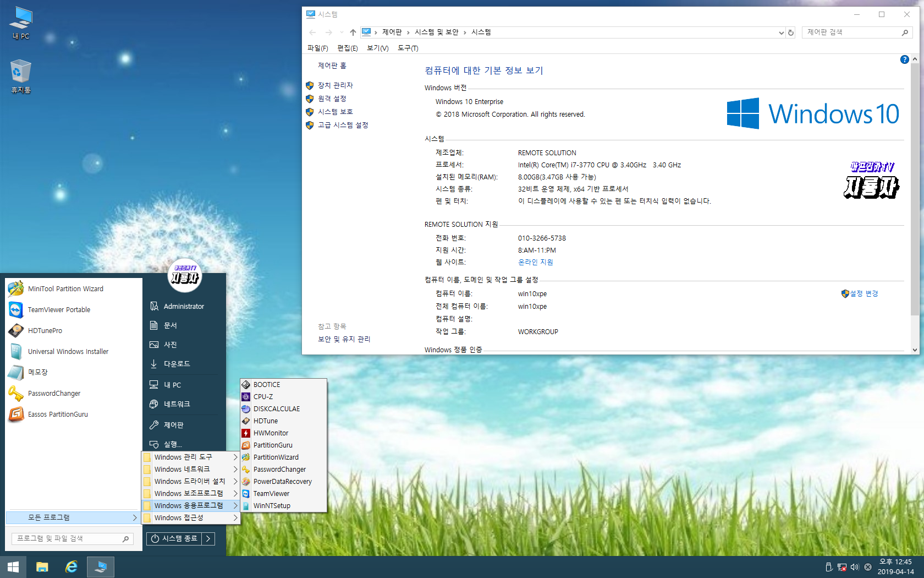Open volume control in system tray
This screenshot has width=924, height=578.
click(855, 567)
